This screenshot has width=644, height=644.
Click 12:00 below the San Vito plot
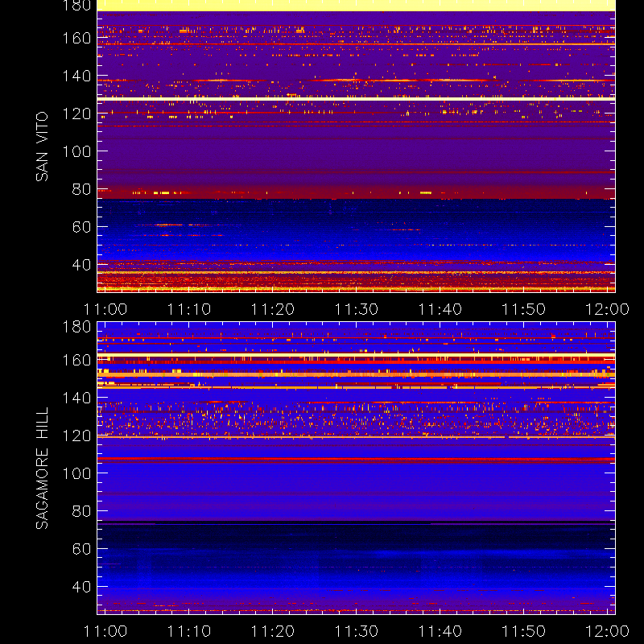coord(608,309)
